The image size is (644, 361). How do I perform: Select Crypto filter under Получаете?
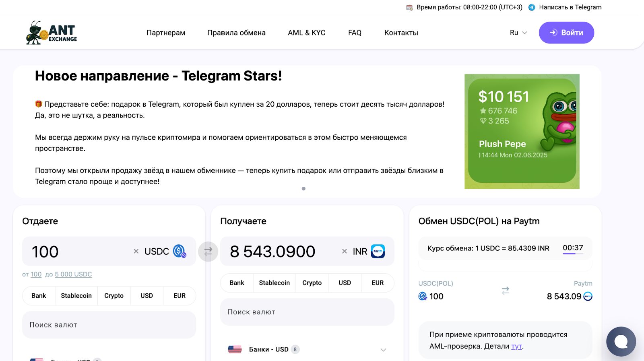(x=312, y=283)
